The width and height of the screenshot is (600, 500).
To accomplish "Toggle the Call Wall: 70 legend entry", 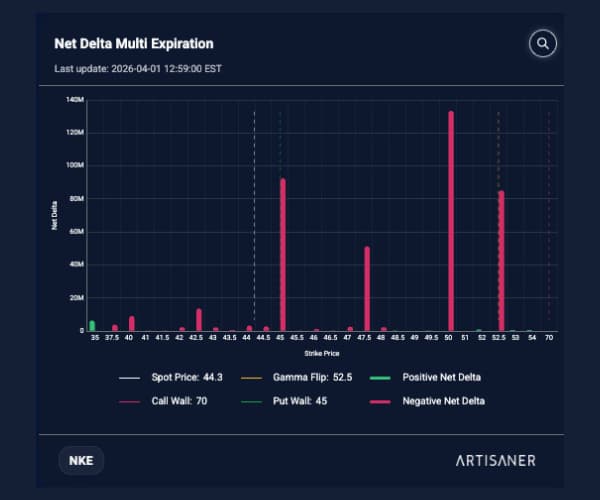I will (x=163, y=401).
